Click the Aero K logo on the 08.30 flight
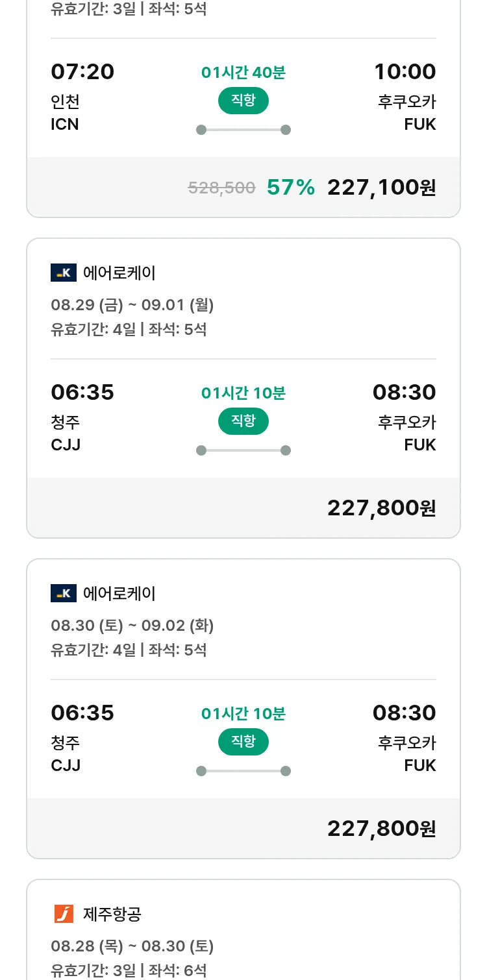The height and width of the screenshot is (980, 487). click(64, 593)
